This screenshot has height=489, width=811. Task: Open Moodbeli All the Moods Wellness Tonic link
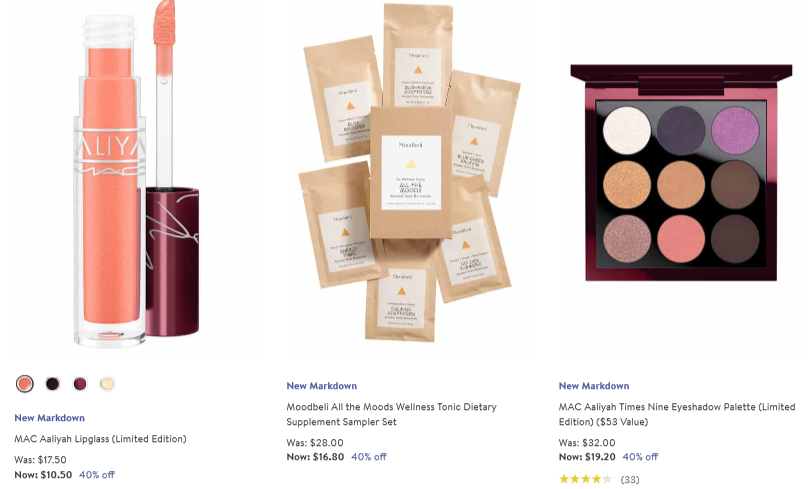point(392,414)
